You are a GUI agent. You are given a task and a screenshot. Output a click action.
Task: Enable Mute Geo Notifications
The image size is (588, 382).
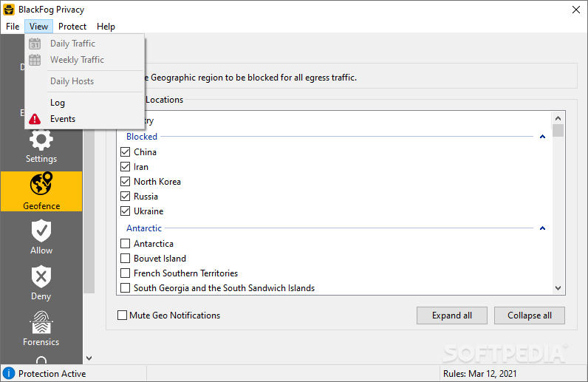pos(122,316)
